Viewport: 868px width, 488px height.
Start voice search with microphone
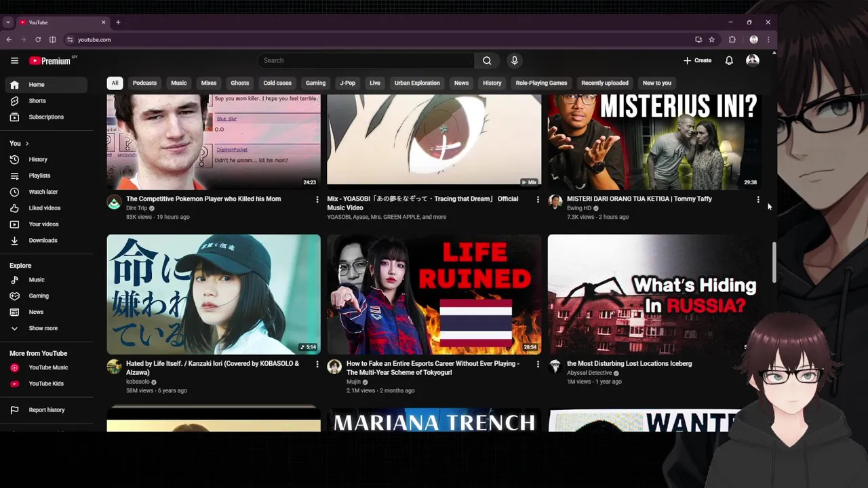(x=515, y=60)
